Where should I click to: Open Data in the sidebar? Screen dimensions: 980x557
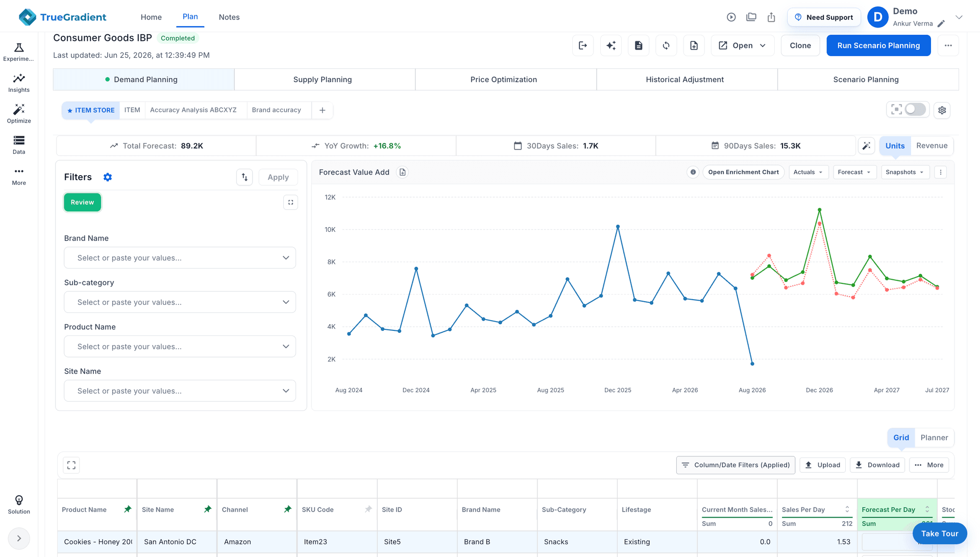(19, 145)
